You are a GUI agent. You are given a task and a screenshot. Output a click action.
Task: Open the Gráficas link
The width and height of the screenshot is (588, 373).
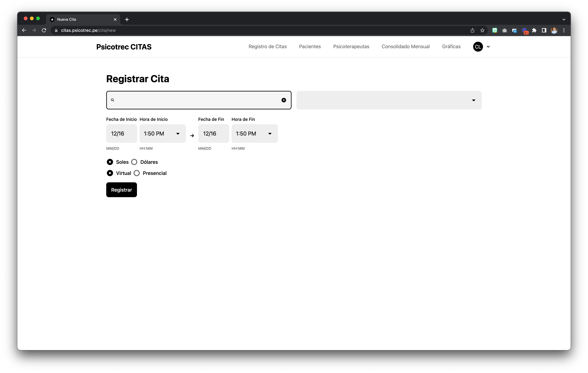451,47
